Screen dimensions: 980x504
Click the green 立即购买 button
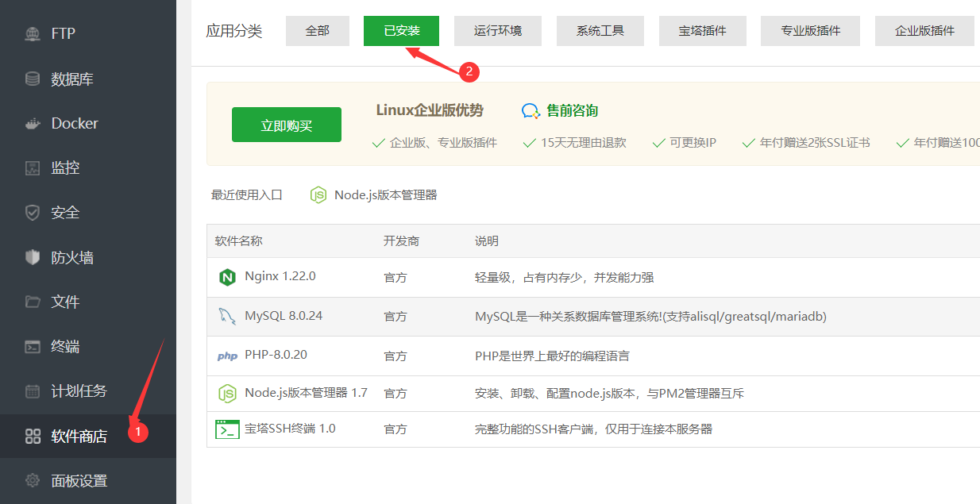287,125
